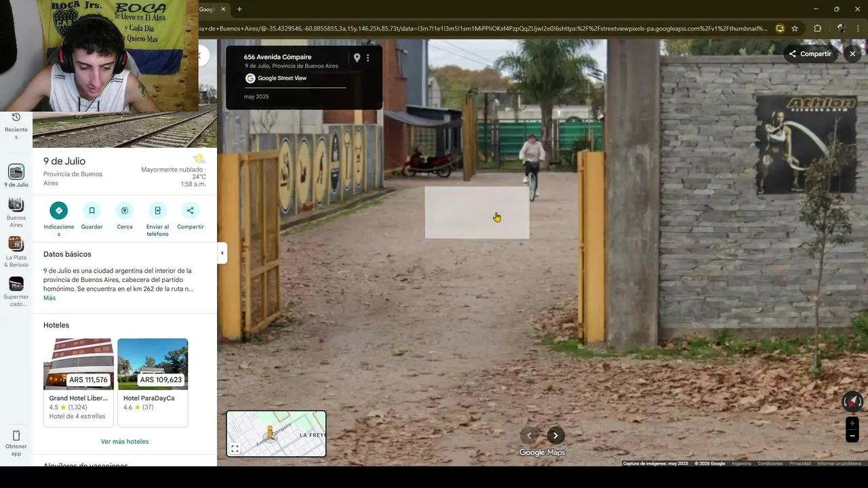Bookmark this page with the star icon

[795, 28]
